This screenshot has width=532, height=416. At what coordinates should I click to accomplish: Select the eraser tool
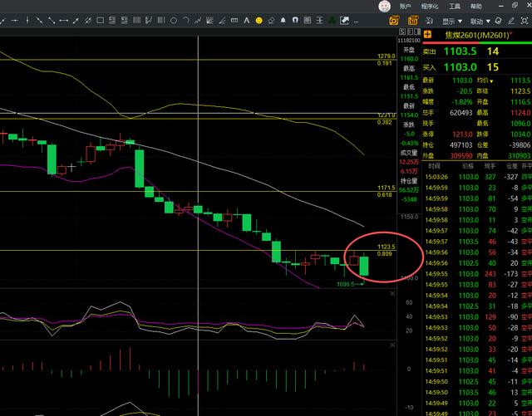[271, 21]
